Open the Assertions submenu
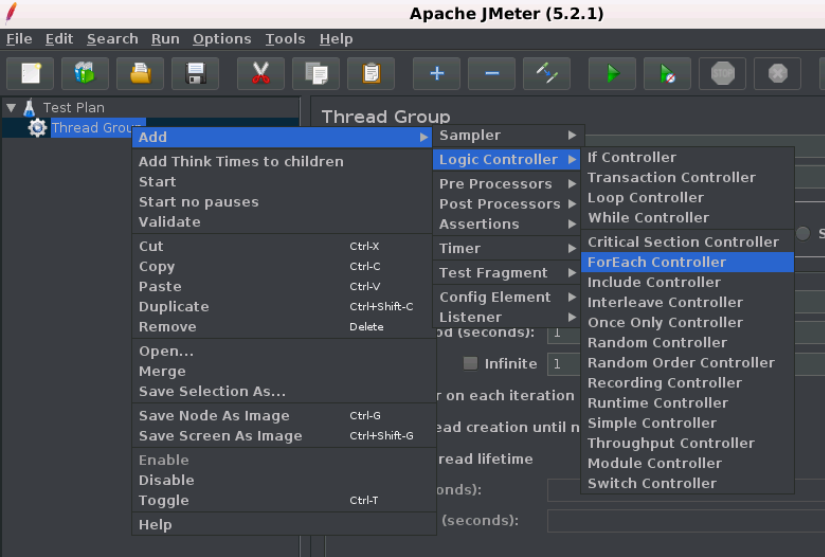The height and width of the screenshot is (557, 825). (x=508, y=224)
